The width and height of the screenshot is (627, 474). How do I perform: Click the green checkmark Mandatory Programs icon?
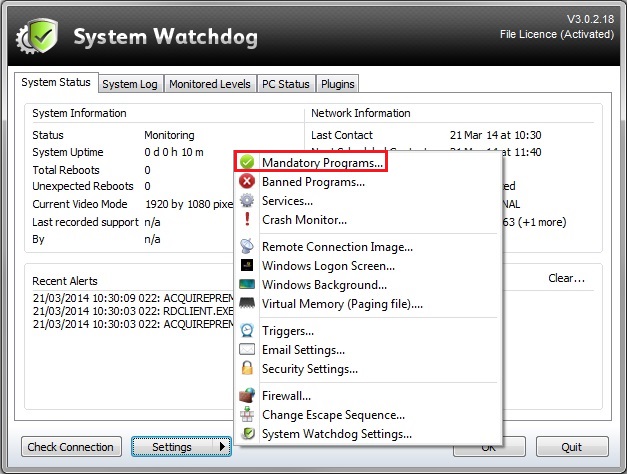pyautogui.click(x=247, y=162)
